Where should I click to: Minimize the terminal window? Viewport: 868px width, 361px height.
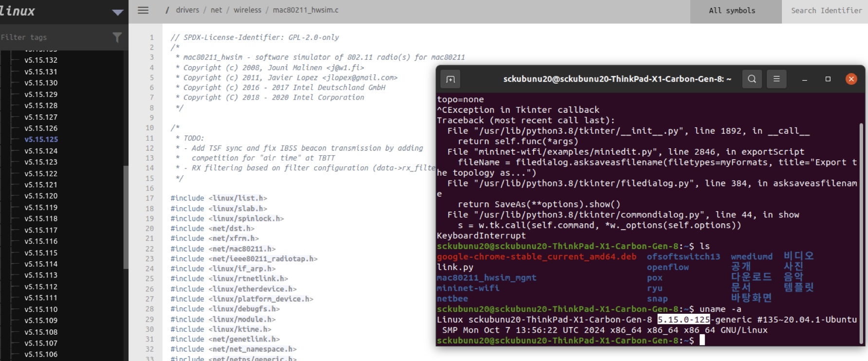(x=805, y=79)
